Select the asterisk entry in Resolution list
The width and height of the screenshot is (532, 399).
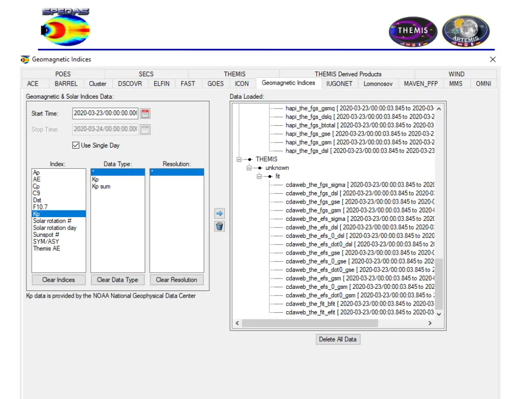click(x=177, y=172)
